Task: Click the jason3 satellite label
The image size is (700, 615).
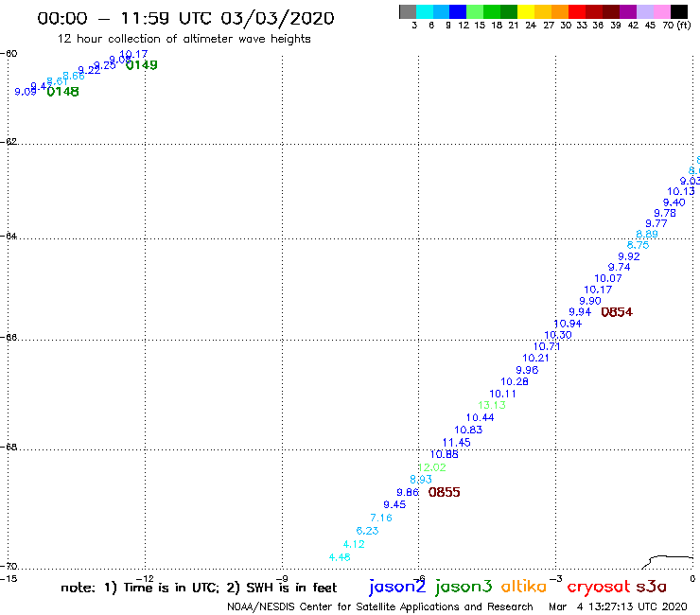Action: click(x=464, y=587)
